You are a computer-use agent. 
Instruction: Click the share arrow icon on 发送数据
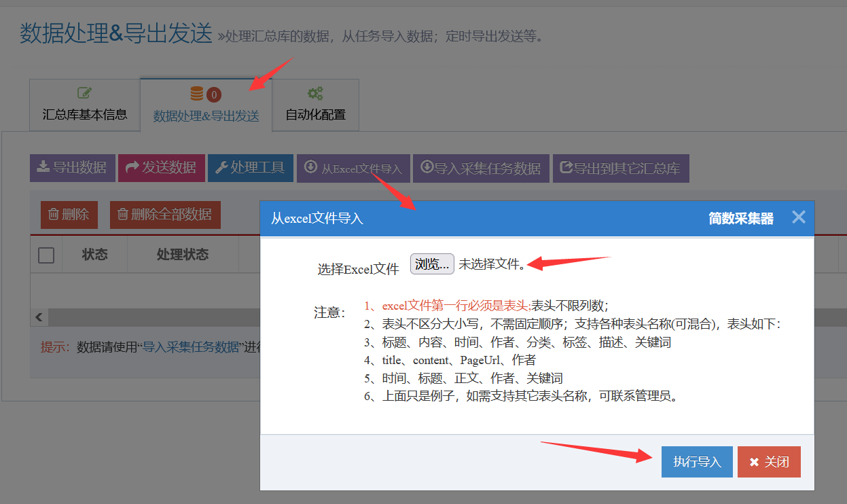(132, 167)
